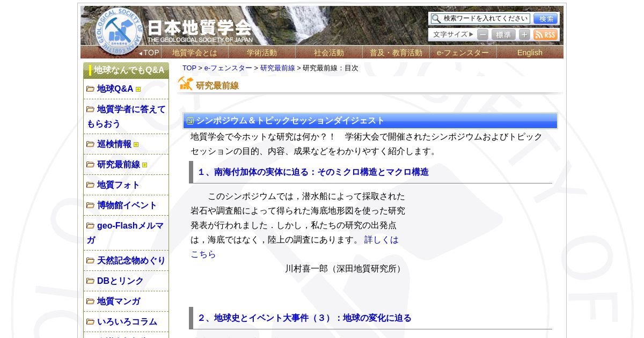Image resolution: width=644 pixels, height=338 pixels.
Task: Open 普及・教育活動 menu
Action: point(396,53)
